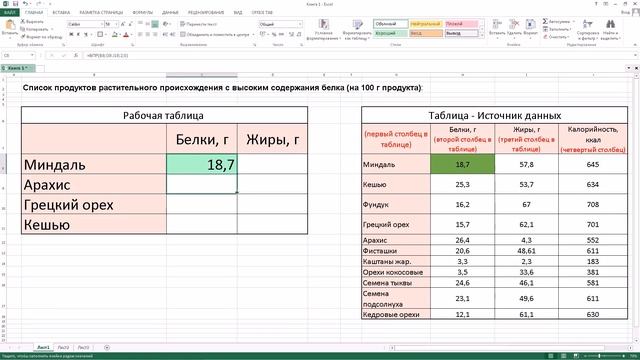Apply italic formatting

[78, 35]
